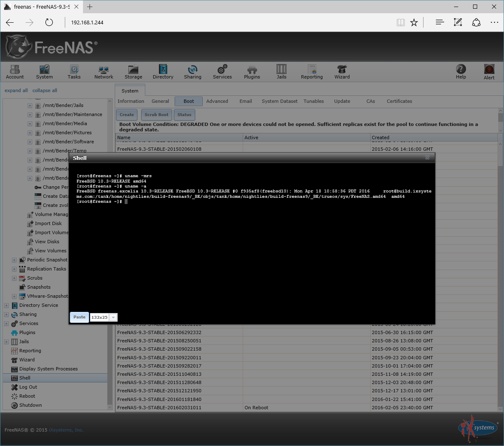Screen dimensions: 504x446
Task: Expand the Periodic Snapshot tree node
Action: pos(14,260)
